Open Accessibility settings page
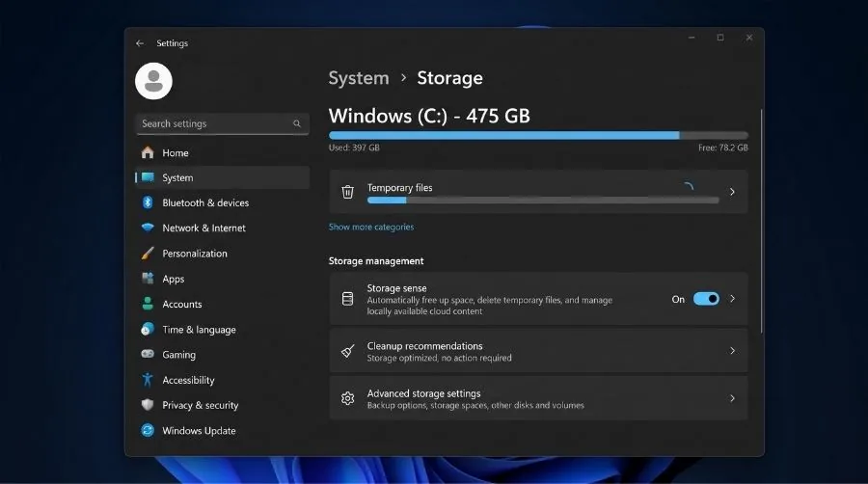This screenshot has height=484, width=868. pyautogui.click(x=222, y=380)
